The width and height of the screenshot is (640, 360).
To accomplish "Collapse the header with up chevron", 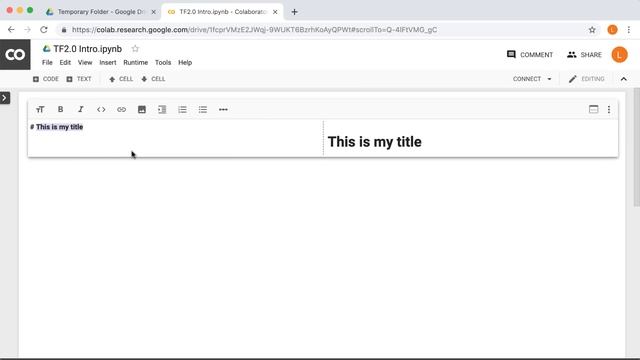I will pos(624,79).
